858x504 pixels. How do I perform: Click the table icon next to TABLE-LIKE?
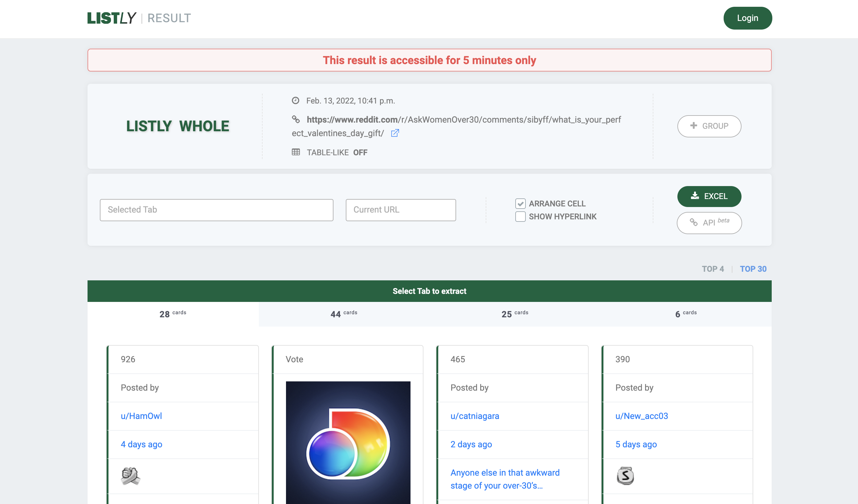(x=296, y=152)
